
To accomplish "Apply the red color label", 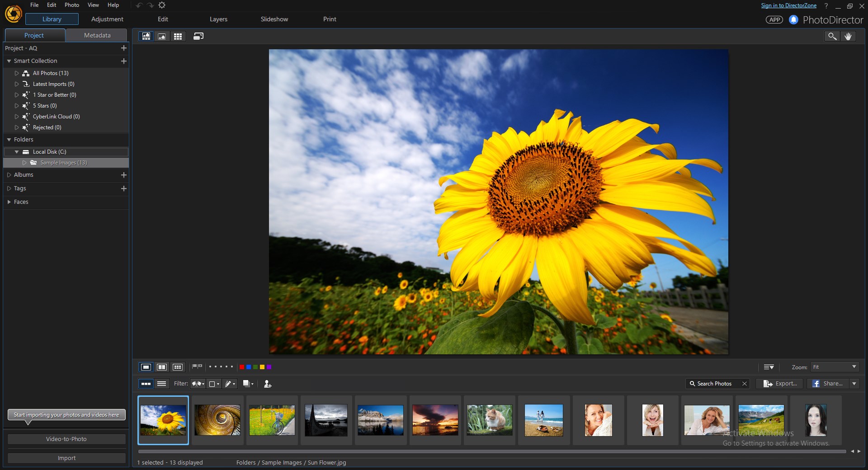I will [x=242, y=367].
